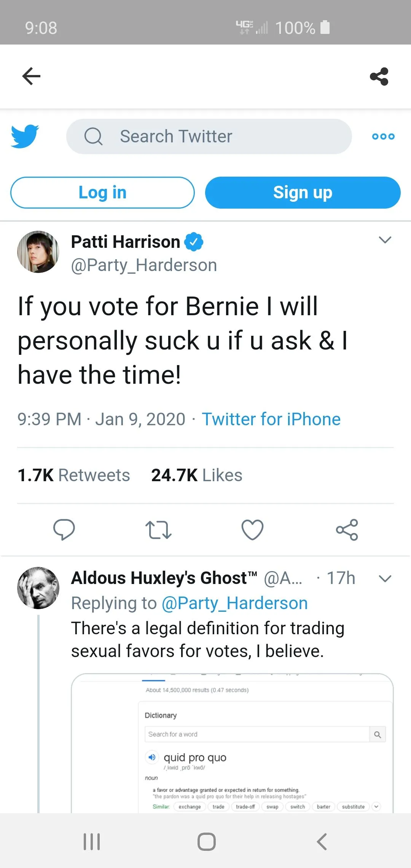The width and height of the screenshot is (411, 868).
Task: Open the quid pro quo dictionary image
Action: [x=232, y=743]
